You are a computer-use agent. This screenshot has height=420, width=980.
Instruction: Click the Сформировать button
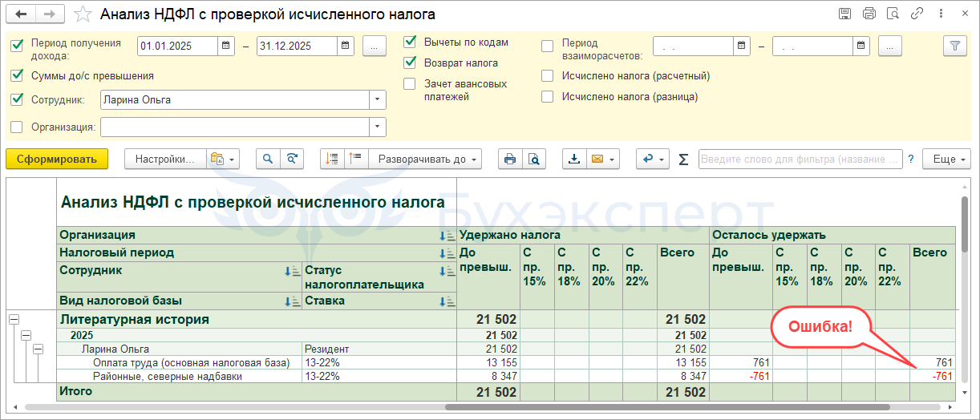click(x=57, y=159)
